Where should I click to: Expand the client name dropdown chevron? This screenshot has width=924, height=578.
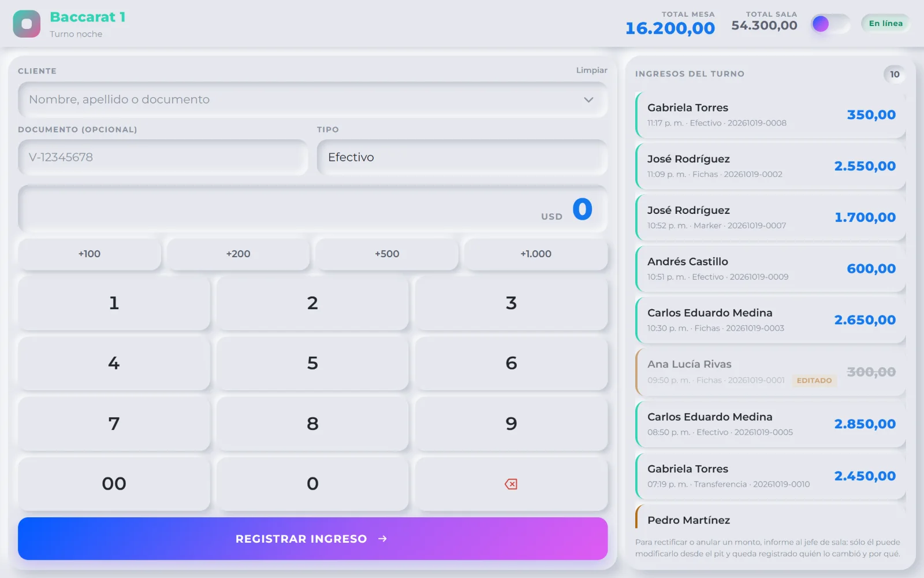point(588,99)
